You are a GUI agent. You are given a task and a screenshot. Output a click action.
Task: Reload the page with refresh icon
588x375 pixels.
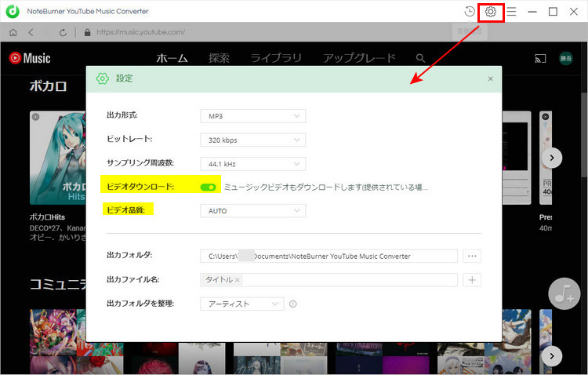(63, 33)
